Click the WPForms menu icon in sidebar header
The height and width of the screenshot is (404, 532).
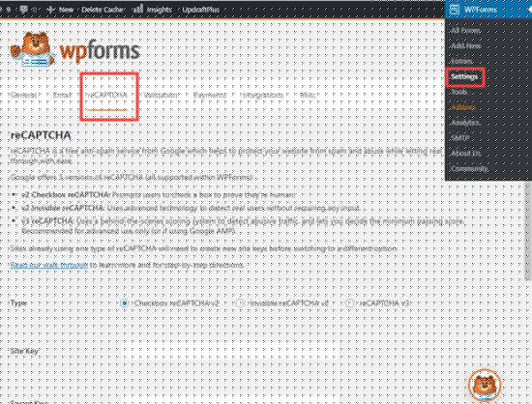(x=455, y=10)
